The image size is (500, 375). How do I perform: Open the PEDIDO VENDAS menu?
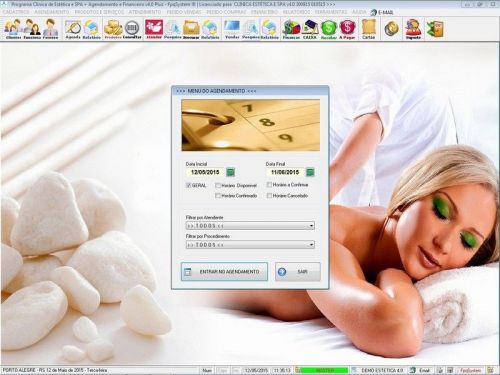coord(184,12)
